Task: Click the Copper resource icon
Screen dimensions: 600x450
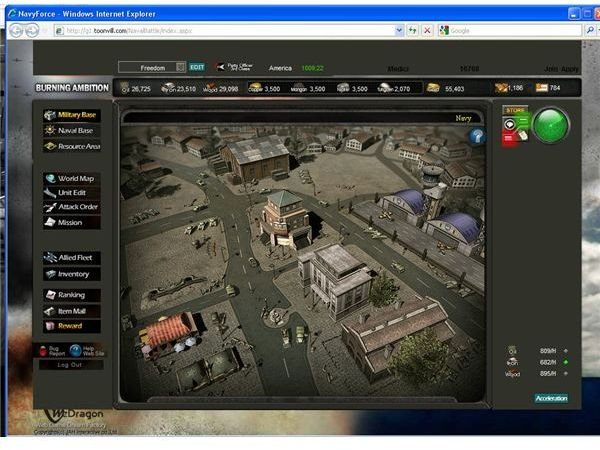Action: [256, 87]
